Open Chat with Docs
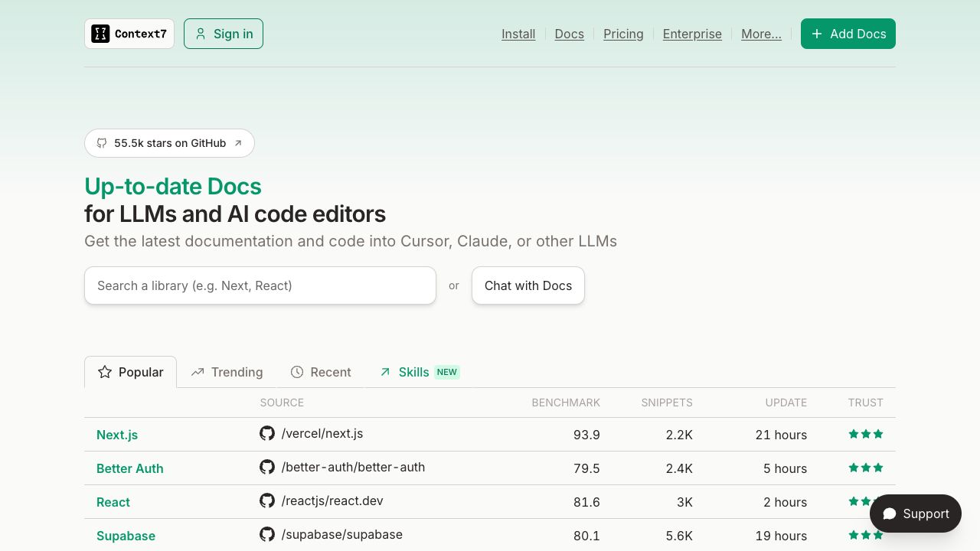The image size is (980, 551). click(528, 285)
